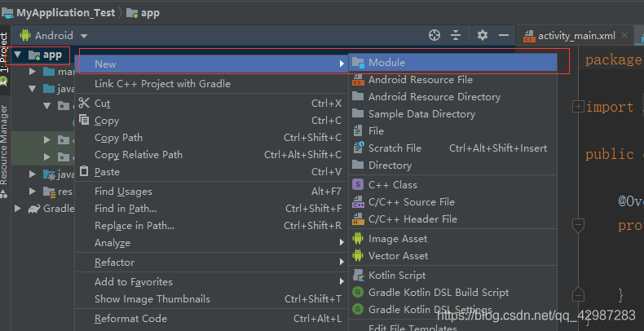Viewport: 644px width, 331px height.
Task: Open the Analyze submenu
Action: click(211, 243)
